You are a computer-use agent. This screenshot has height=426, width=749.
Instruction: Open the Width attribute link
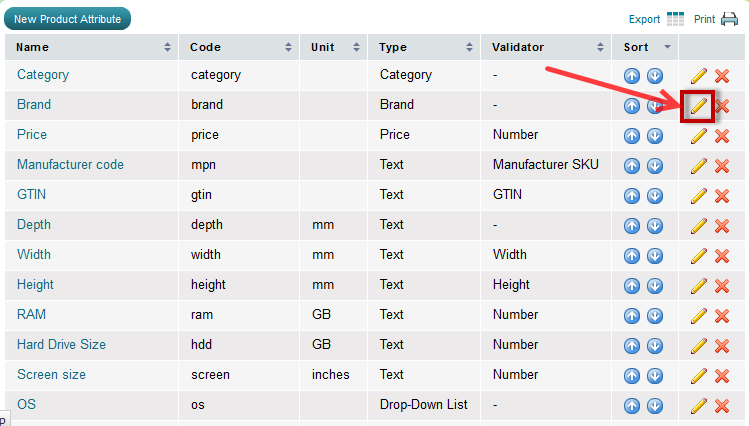(x=34, y=255)
